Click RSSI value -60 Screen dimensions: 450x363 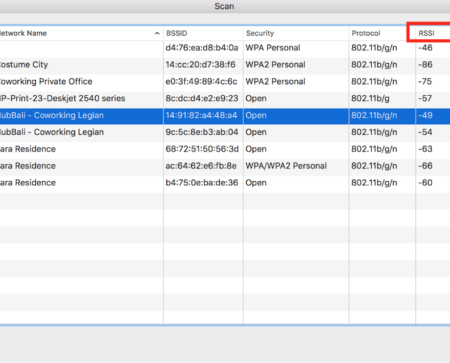[x=425, y=183]
